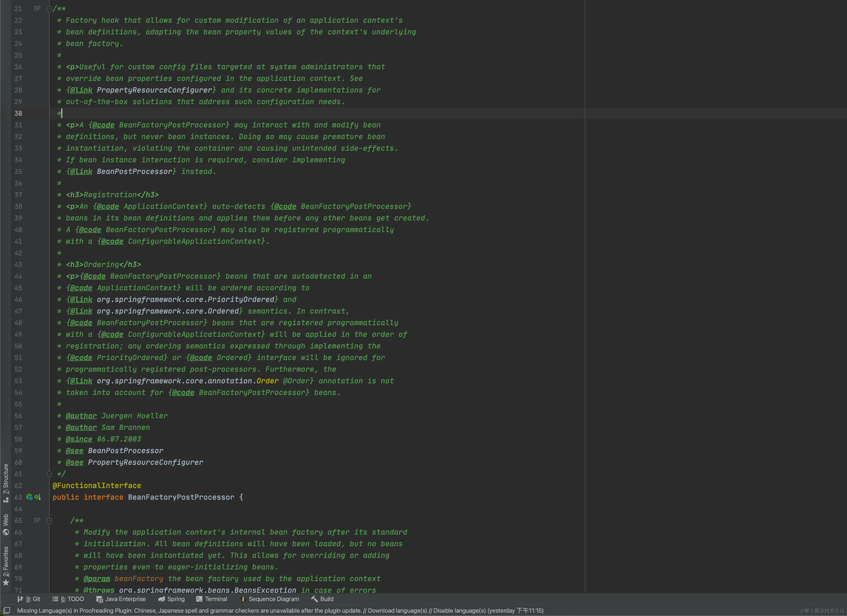This screenshot has height=616, width=847.
Task: Click line number 30 in the gutter
Action: [18, 113]
